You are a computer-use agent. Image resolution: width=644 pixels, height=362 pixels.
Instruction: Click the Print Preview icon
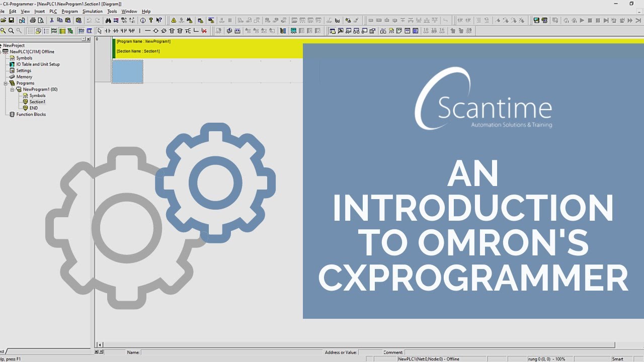41,20
